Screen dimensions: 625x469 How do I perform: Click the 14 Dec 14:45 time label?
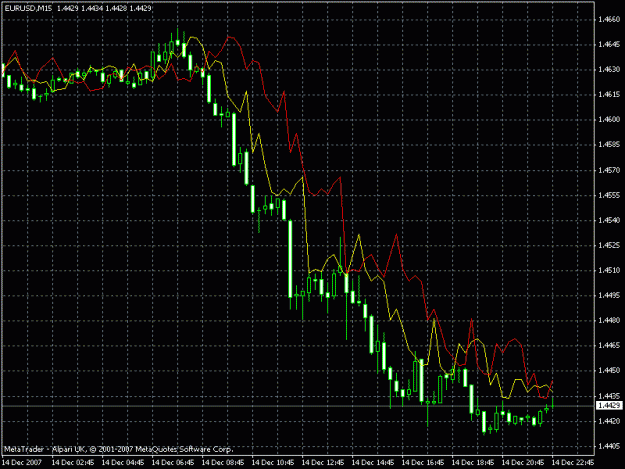pos(373,463)
